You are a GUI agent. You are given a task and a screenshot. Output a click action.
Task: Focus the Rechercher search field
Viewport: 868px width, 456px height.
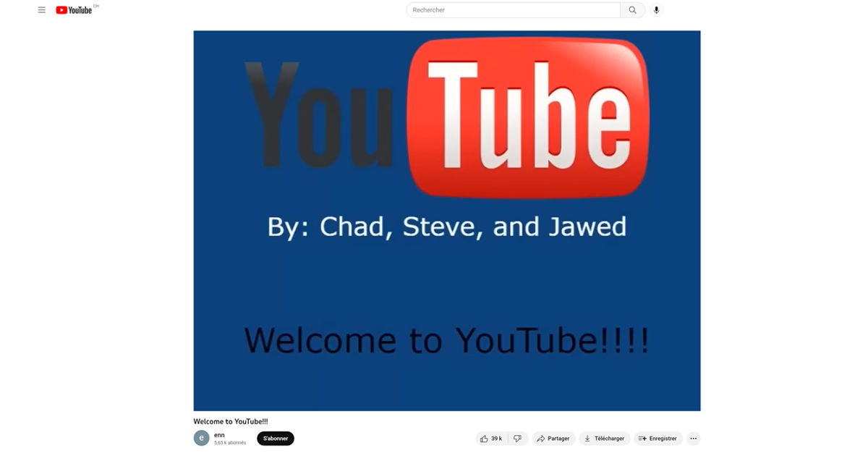[514, 10]
